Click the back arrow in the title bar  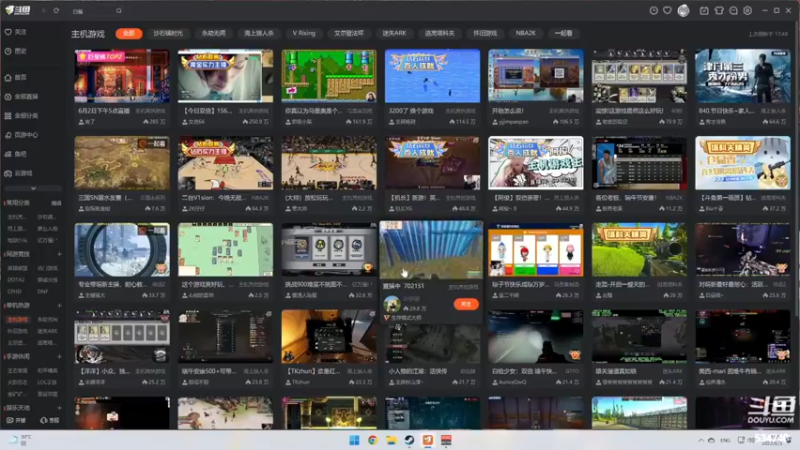43,10
